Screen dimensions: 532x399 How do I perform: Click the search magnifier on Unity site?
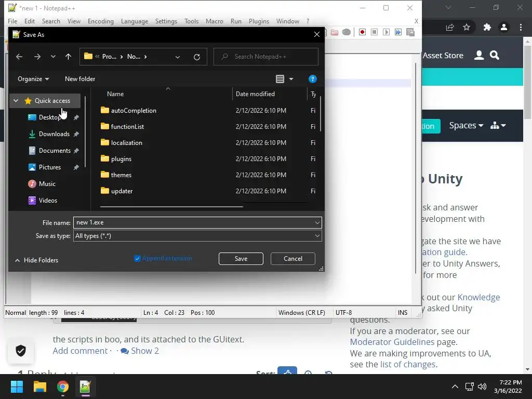[x=495, y=55]
